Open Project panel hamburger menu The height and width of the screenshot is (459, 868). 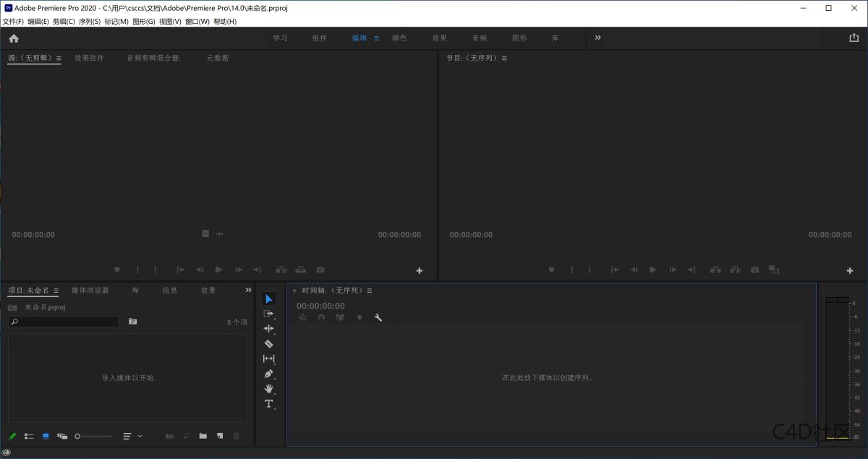(x=56, y=291)
